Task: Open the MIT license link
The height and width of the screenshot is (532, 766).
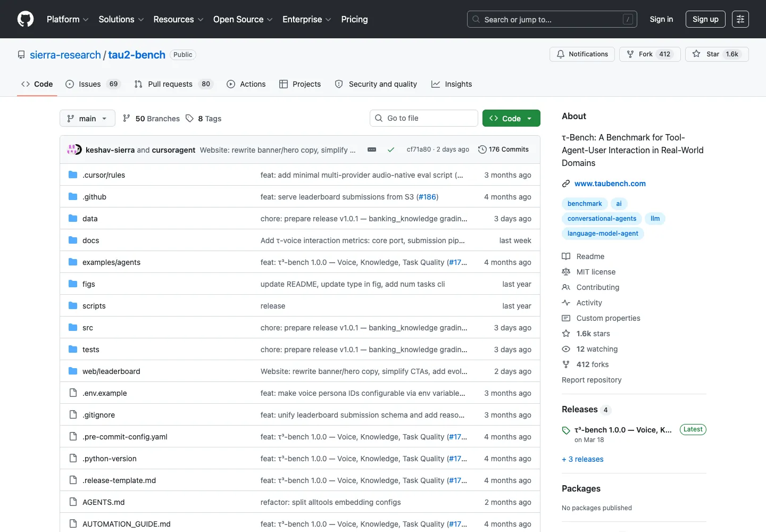Action: click(x=589, y=272)
